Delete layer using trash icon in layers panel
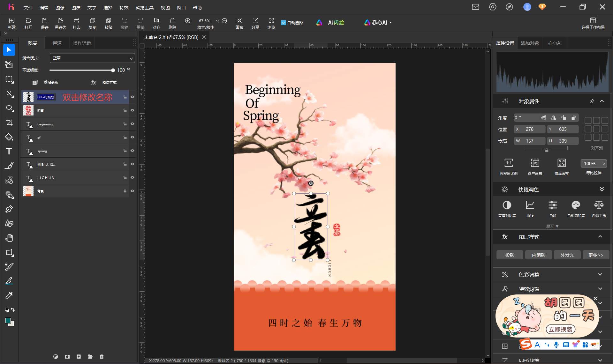The image size is (613, 364). tap(102, 357)
